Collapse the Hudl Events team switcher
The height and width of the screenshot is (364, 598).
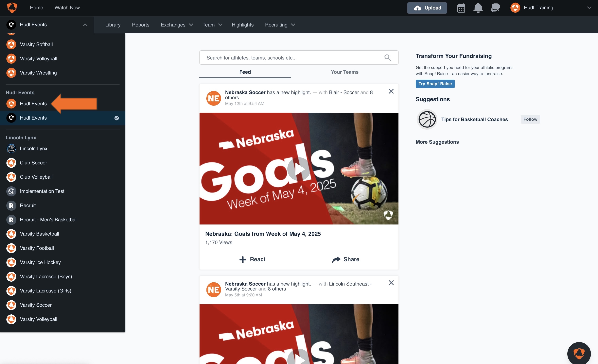[x=85, y=25]
